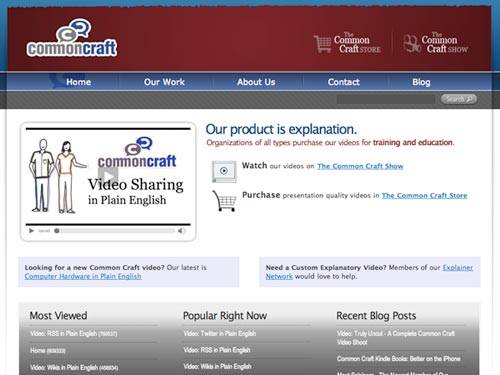The width and height of the screenshot is (500, 375).
Task: Click the 'Recent Blog Posts' heading
Action: click(376, 315)
